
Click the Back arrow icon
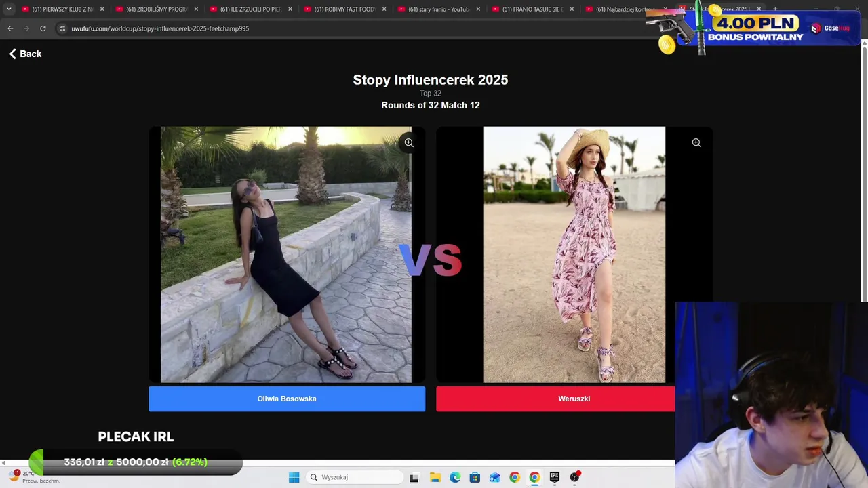coord(12,54)
